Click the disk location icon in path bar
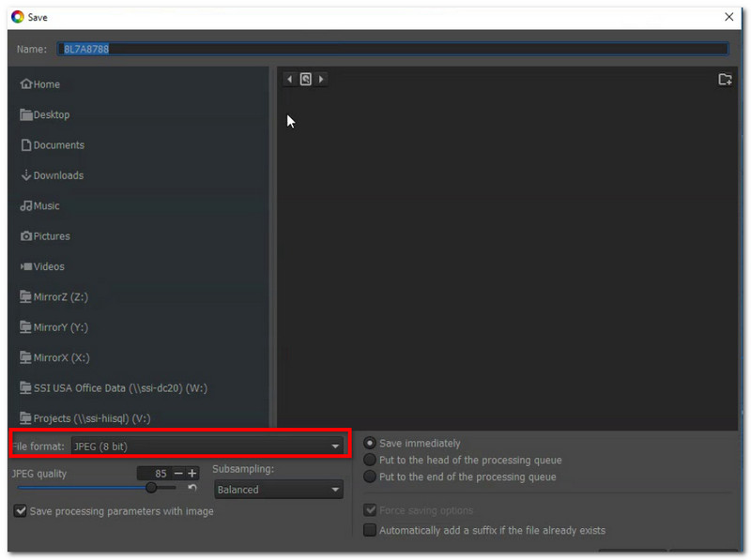This screenshot has width=751, height=560. pos(306,80)
